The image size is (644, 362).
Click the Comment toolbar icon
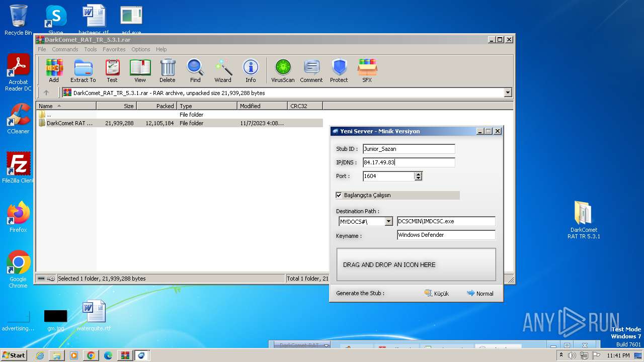[x=311, y=71]
